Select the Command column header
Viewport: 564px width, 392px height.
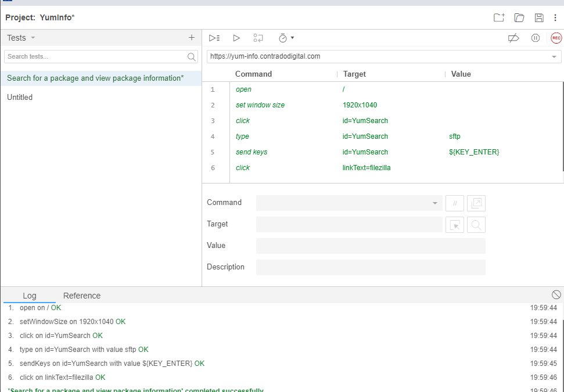(253, 74)
